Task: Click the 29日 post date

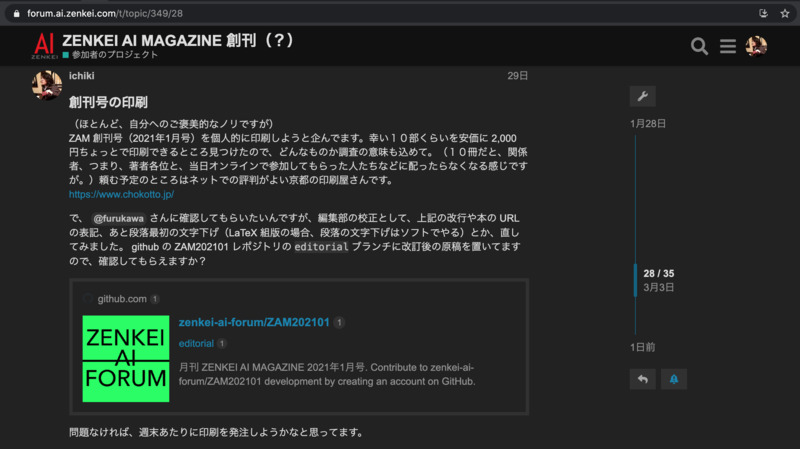Action: point(517,76)
